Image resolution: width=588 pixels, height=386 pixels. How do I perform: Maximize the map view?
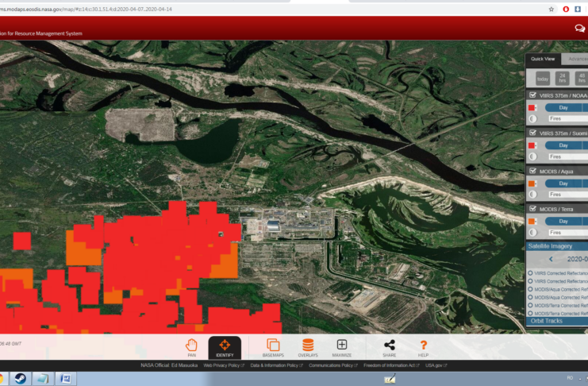342,347
